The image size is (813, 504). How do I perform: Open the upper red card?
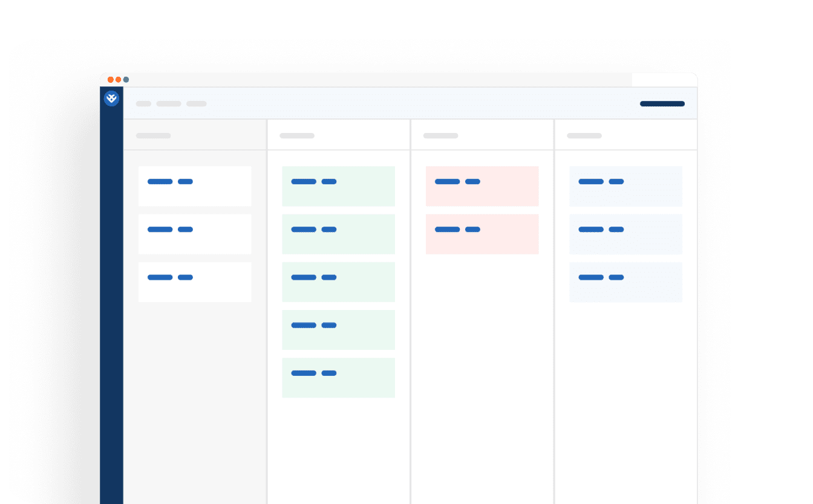(482, 186)
